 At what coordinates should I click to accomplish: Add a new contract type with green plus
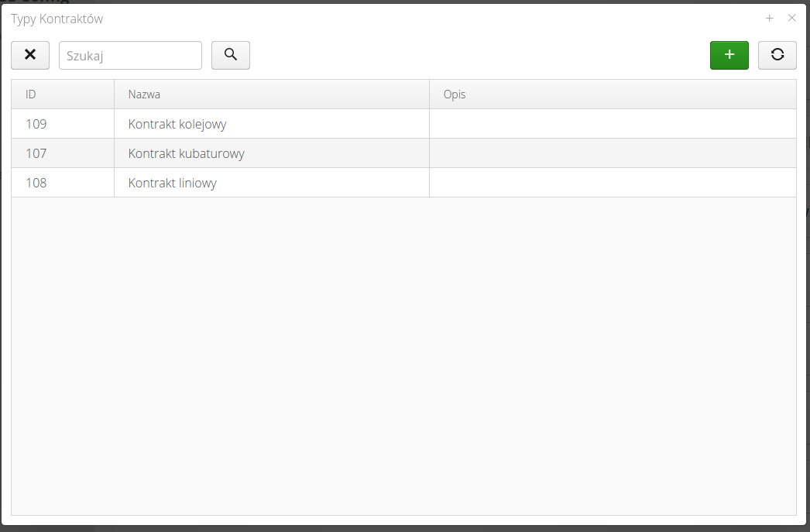click(729, 55)
